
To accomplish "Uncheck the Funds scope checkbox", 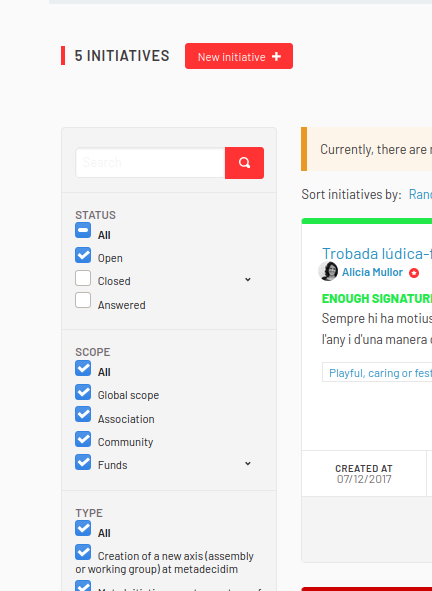I will tap(83, 462).
